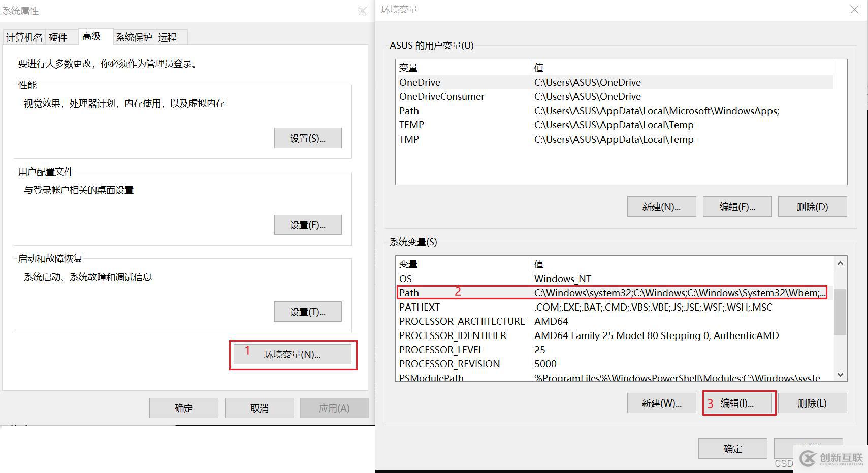868x473 pixels.
Task: Click 变量 column header in system variables
Action: [x=463, y=264]
